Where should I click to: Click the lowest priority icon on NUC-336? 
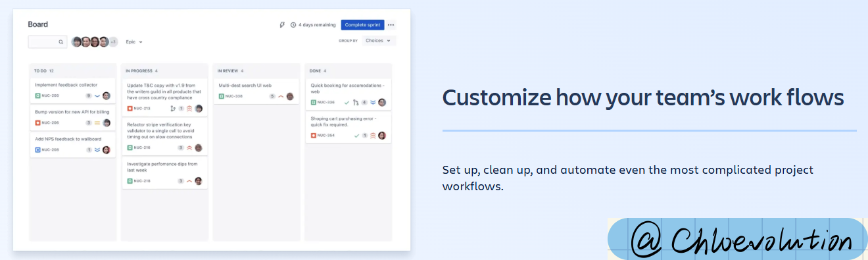click(373, 102)
